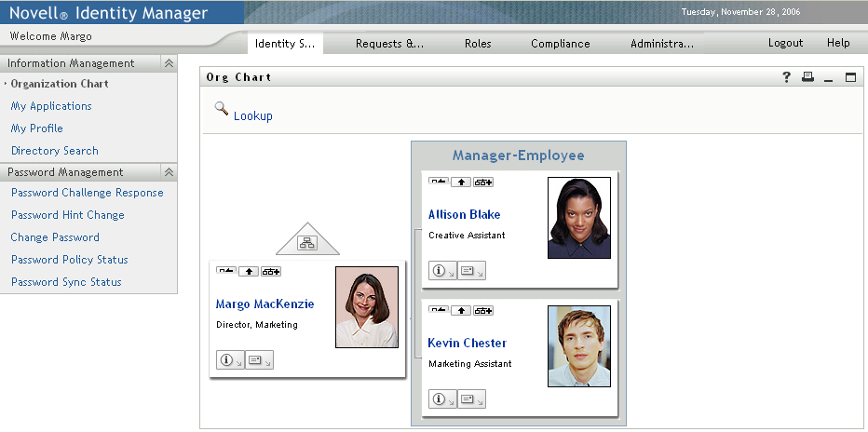Open the Help link
This screenshot has height=432, width=868.
click(838, 43)
